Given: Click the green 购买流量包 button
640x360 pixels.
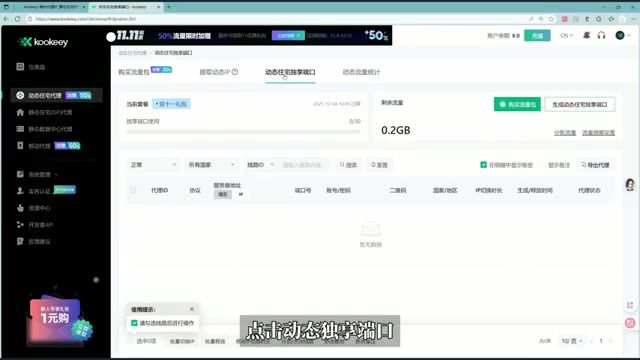Looking at the screenshot, I should [517, 104].
